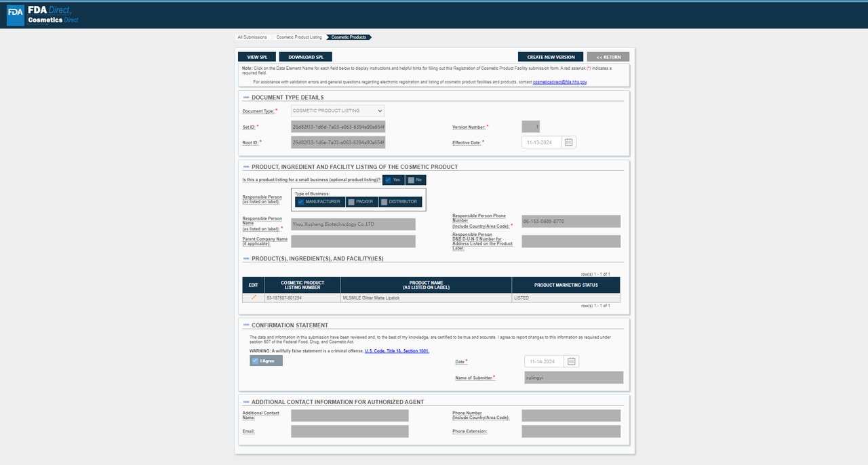Go to All Submissions breadcrumb
This screenshot has width=868, height=465.
pos(252,37)
